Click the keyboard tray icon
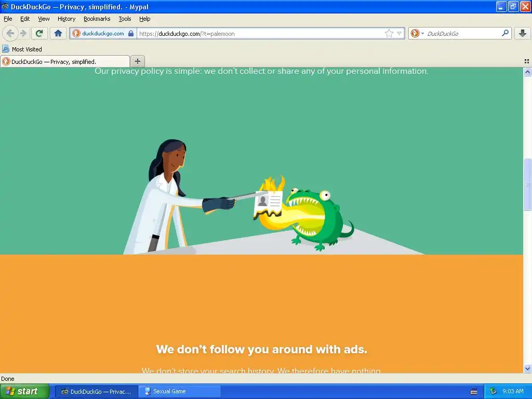 click(x=474, y=392)
